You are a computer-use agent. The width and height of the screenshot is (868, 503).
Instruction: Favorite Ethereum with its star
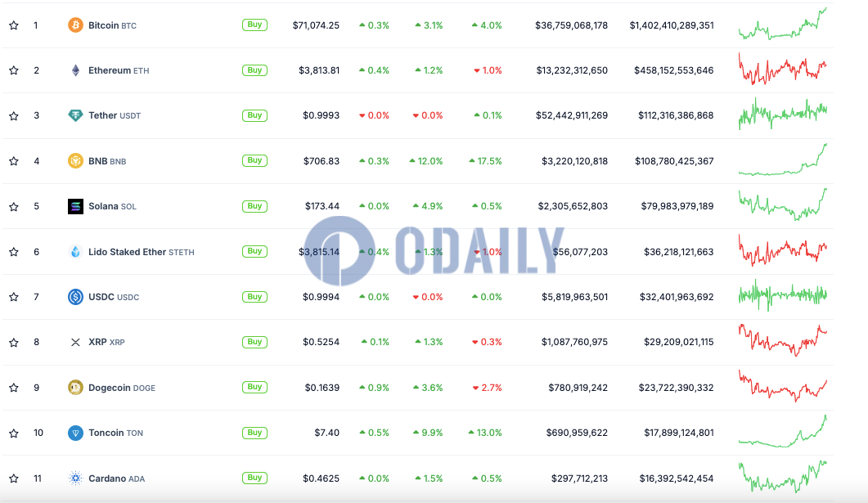[x=14, y=70]
